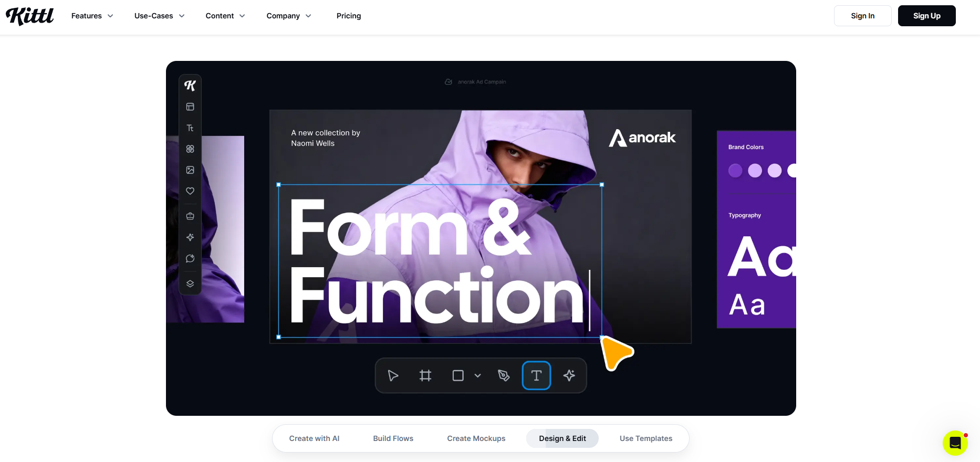Switch to the Use Templates tab

click(646, 438)
